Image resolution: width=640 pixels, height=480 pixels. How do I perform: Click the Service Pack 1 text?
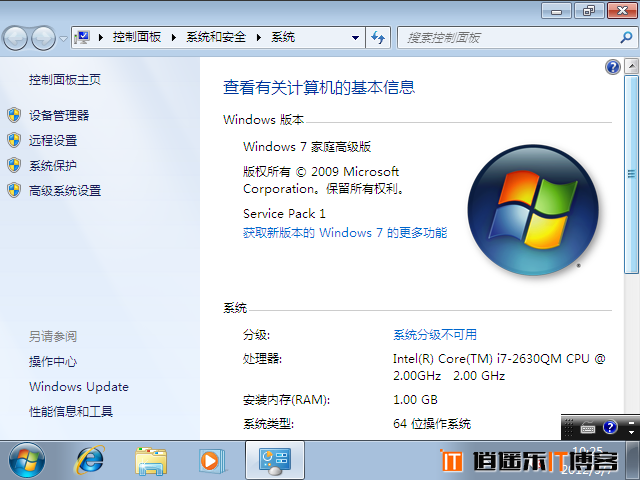[284, 213]
